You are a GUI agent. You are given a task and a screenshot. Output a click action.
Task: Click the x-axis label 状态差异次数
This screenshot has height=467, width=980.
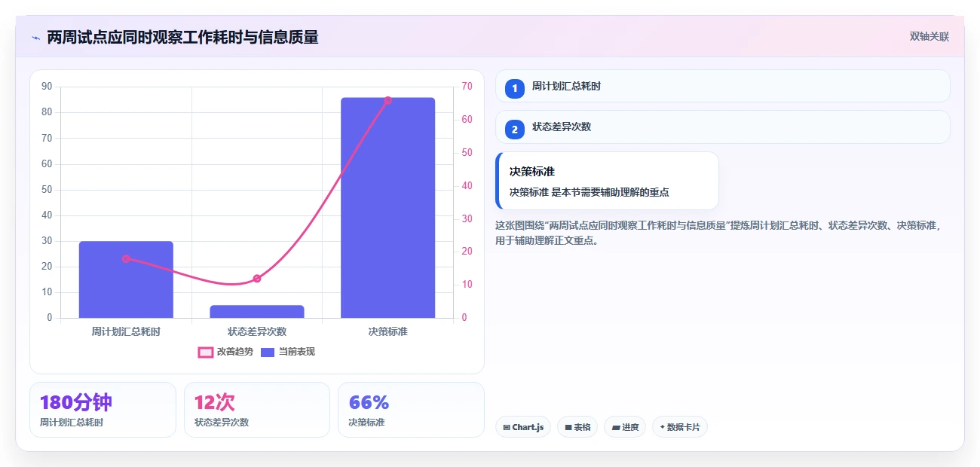(257, 331)
